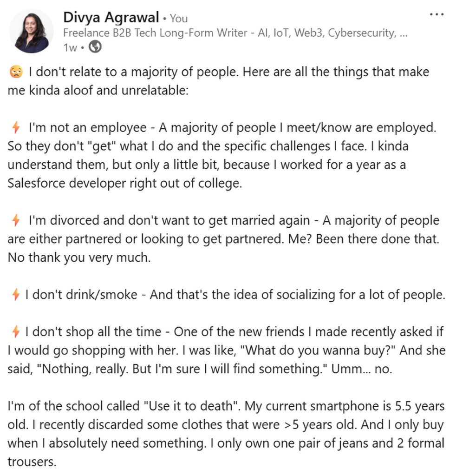
Task: Click the 1w post timestamp
Action: point(70,47)
